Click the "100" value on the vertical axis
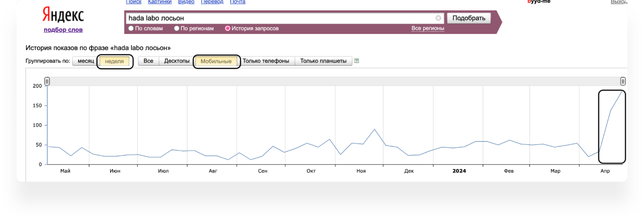This screenshot has height=219, width=644. pyautogui.click(x=37, y=125)
